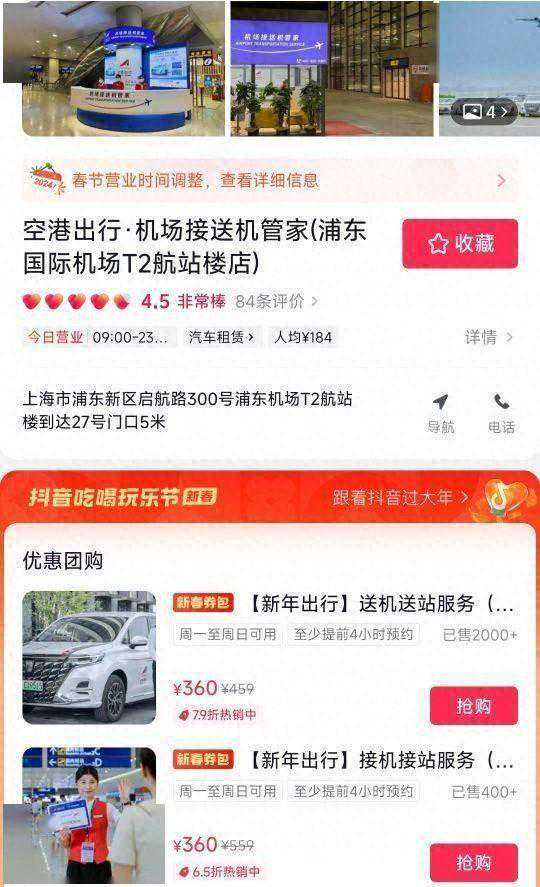This screenshot has height=887, width=540.
Task: Open the 汽车租赁 category tag
Action: 221,337
